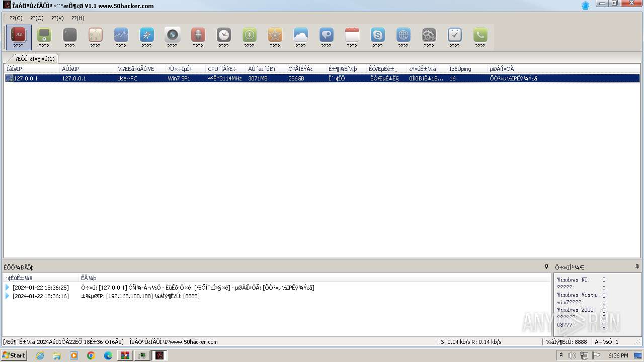Open the WinRAR taskbar icon
The height and width of the screenshot is (362, 644).
pyautogui.click(x=125, y=355)
